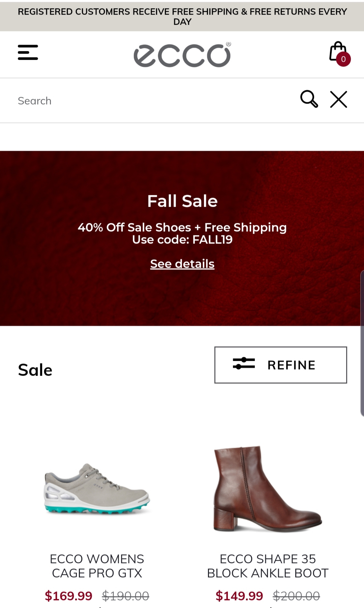The height and width of the screenshot is (608, 364).
Task: View the brown ankle boot image
Action: pos(268,489)
